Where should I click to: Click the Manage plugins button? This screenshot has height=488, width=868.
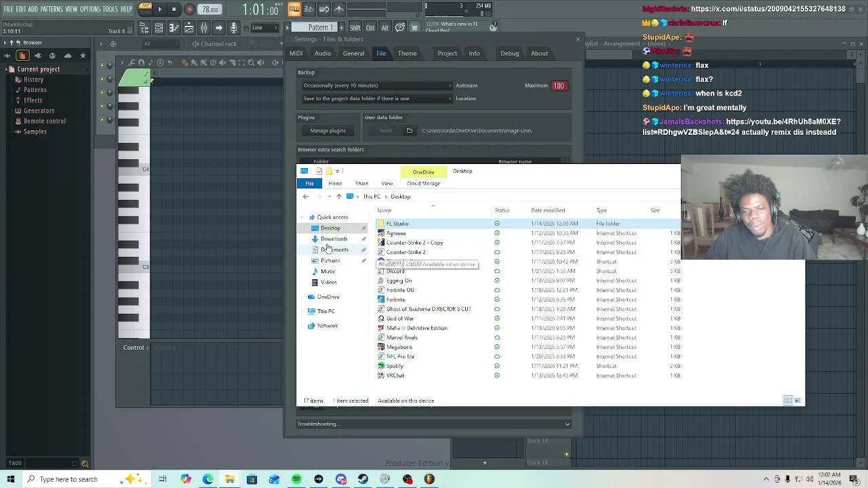click(x=328, y=130)
